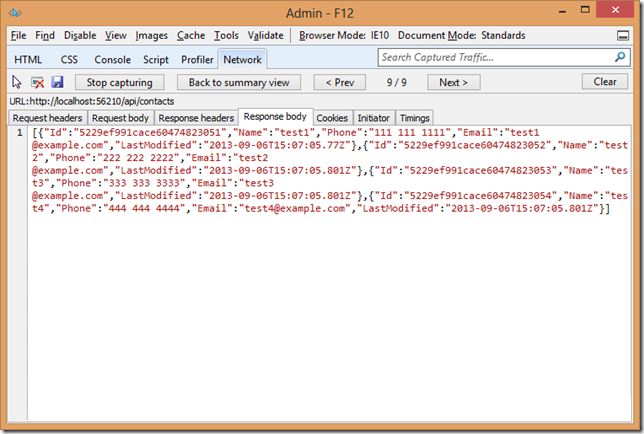The image size is (644, 434).
Task: Switch to the Profiler tab
Action: pos(197,60)
